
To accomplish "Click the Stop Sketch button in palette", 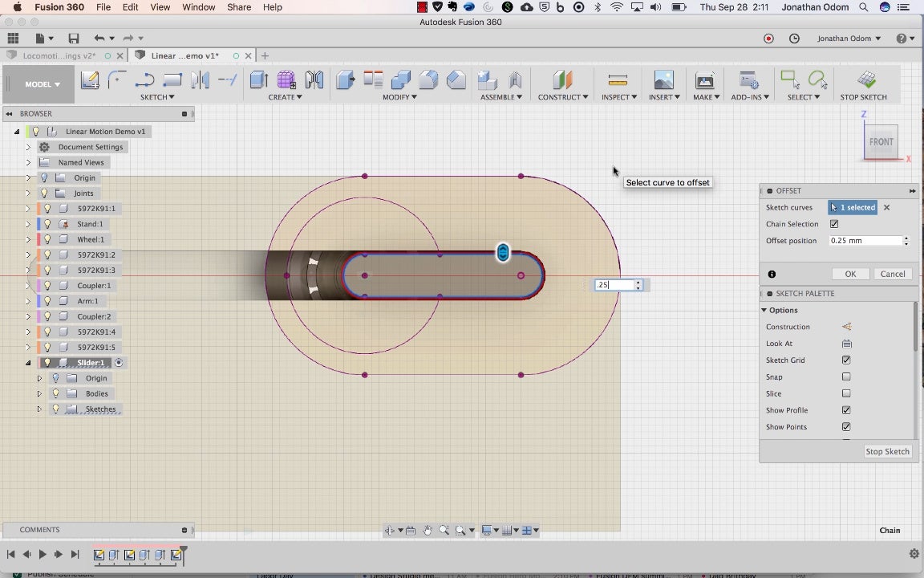I will (887, 451).
